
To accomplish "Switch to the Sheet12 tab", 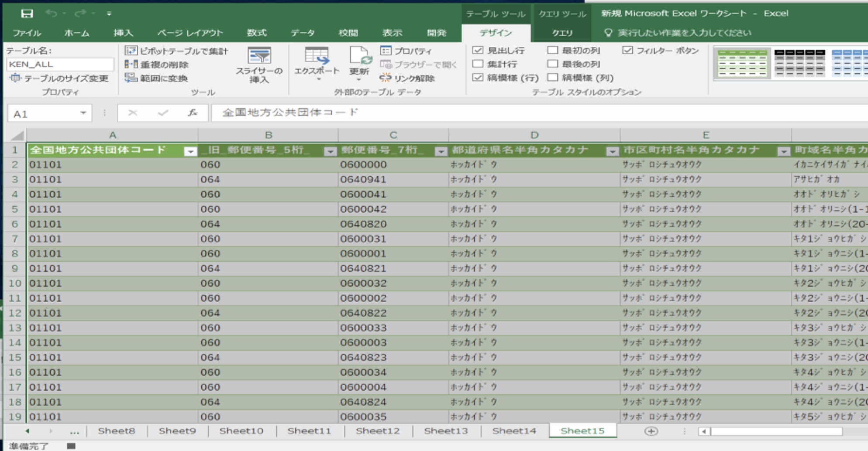I will coord(377,430).
